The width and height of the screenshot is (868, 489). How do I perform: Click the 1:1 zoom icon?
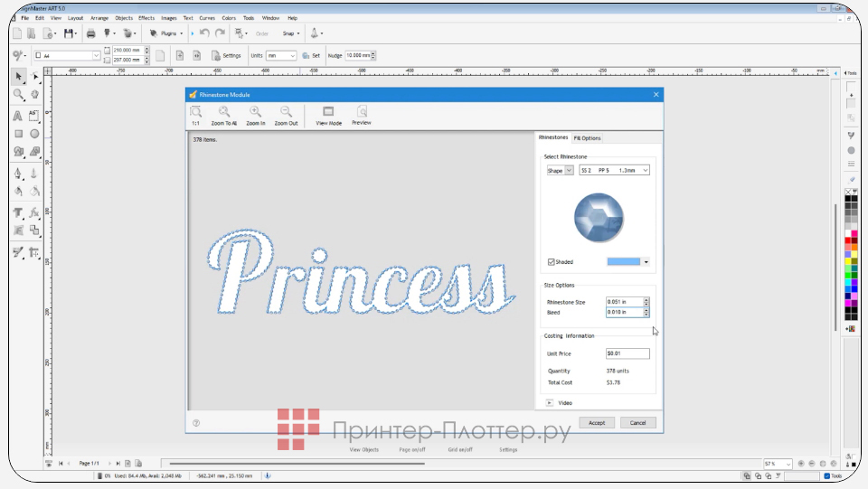pyautogui.click(x=195, y=112)
